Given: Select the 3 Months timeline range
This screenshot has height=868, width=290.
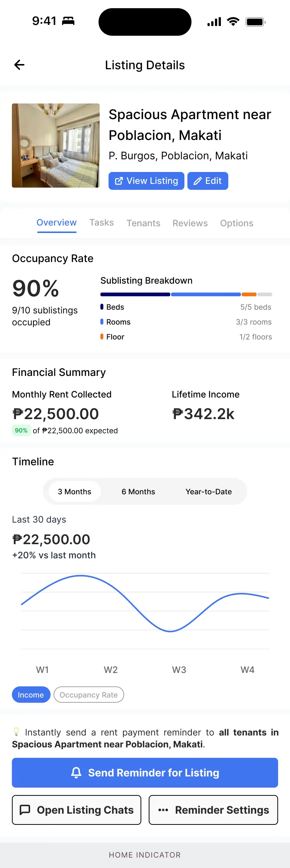Looking at the screenshot, I should click(74, 492).
